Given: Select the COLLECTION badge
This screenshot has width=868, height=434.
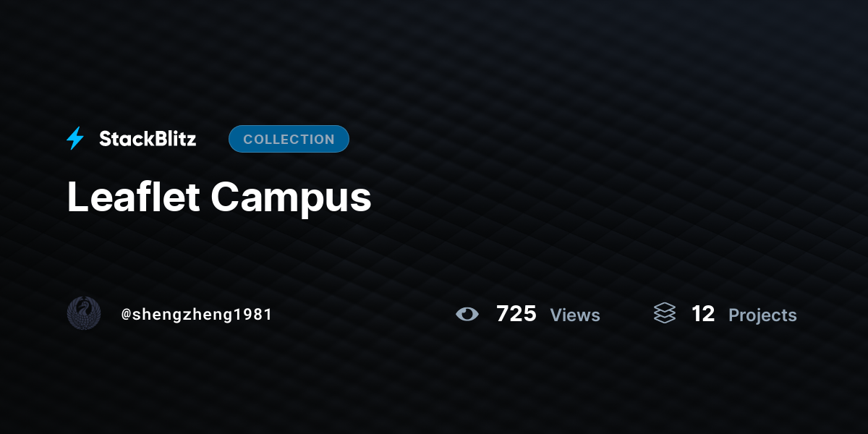Looking at the screenshot, I should tap(289, 139).
